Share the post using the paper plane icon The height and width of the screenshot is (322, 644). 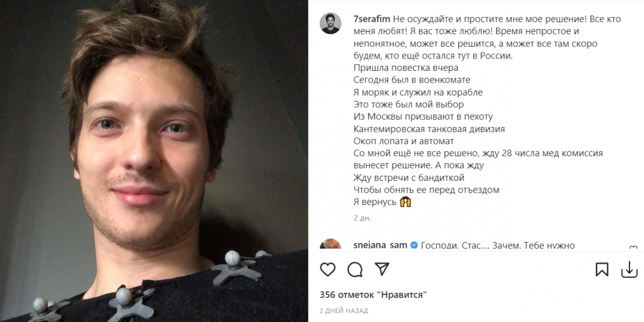coord(382,269)
